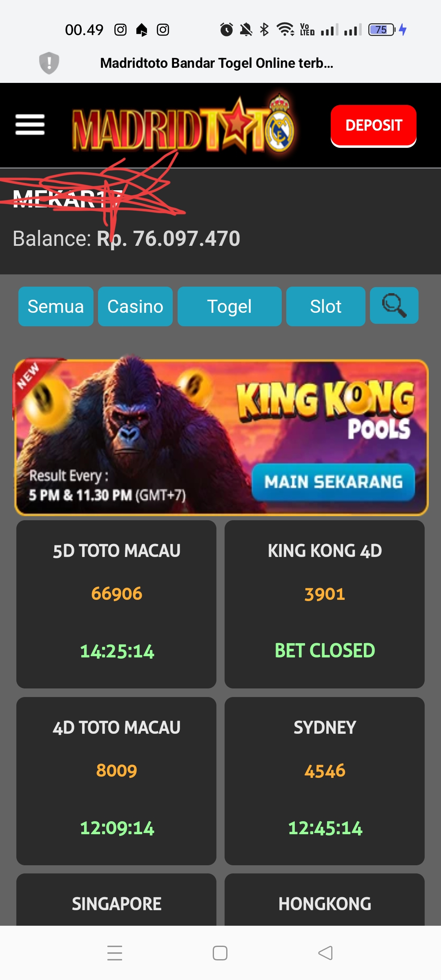This screenshot has height=980, width=441.
Task: Switch to the Slot tab
Action: (x=326, y=306)
